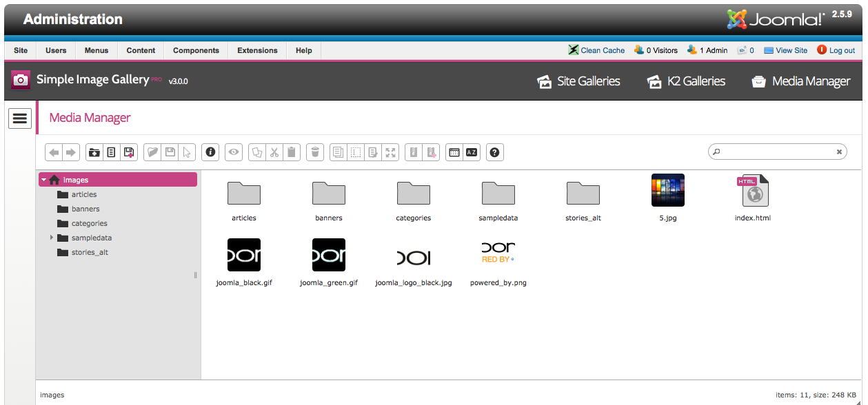Expand the sampledata tree folder arrow
Viewport: 868px width, 405px height.
point(52,238)
